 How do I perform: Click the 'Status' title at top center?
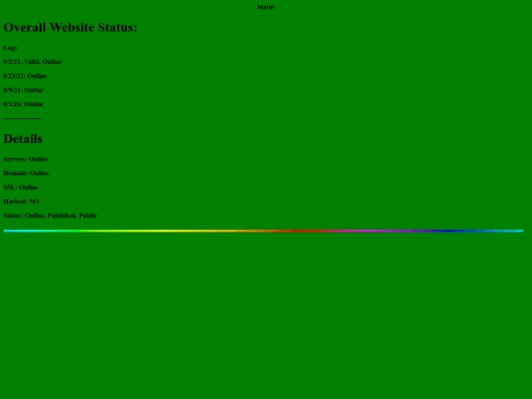point(266,7)
